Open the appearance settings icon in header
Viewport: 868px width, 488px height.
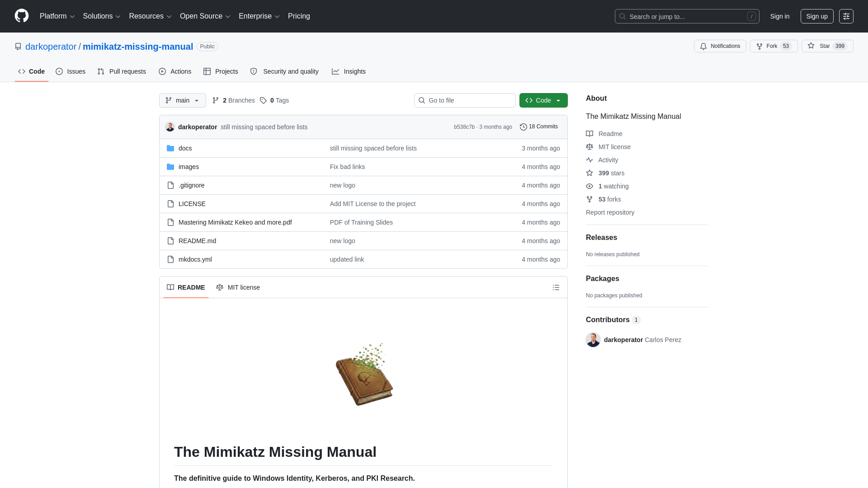tap(846, 16)
